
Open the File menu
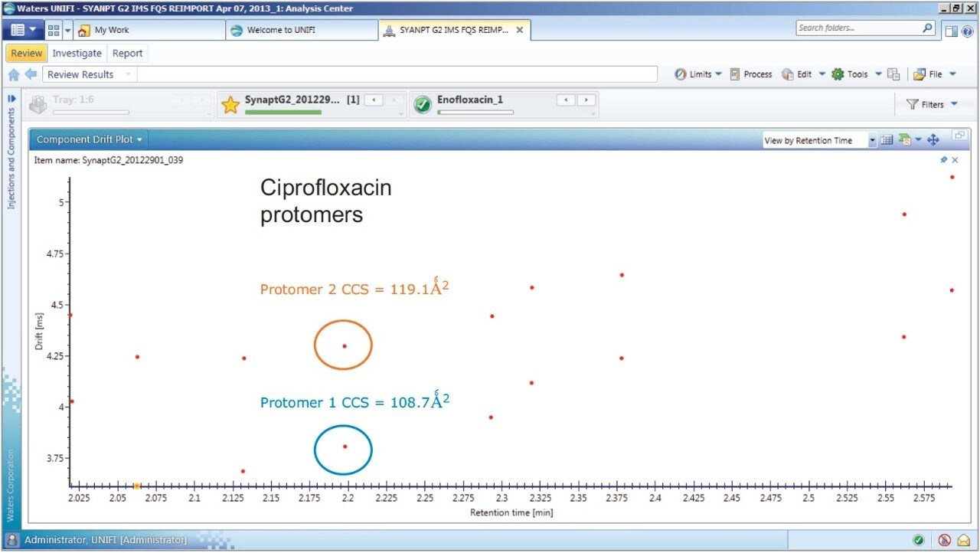pyautogui.click(x=928, y=74)
